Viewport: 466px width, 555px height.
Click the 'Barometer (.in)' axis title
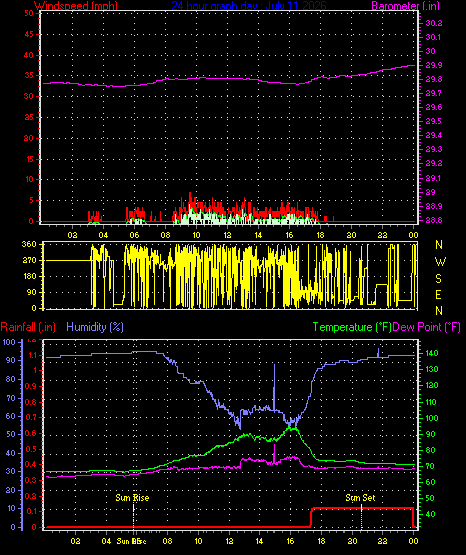coord(405,6)
